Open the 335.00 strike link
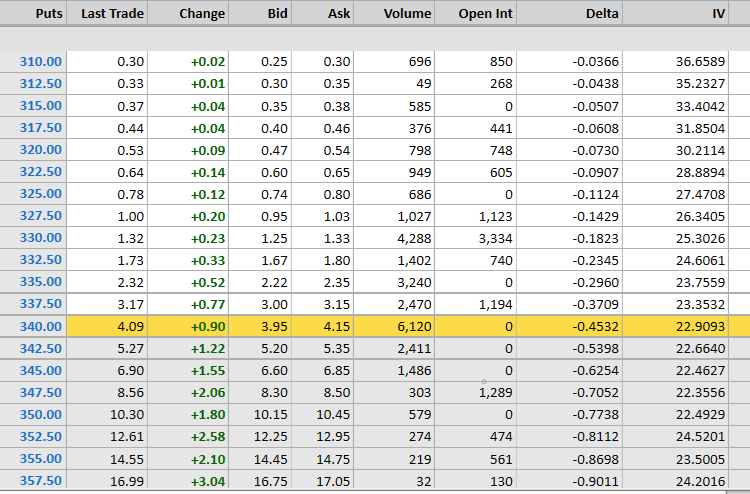Viewport: 750px width, 494px height. pos(41,282)
